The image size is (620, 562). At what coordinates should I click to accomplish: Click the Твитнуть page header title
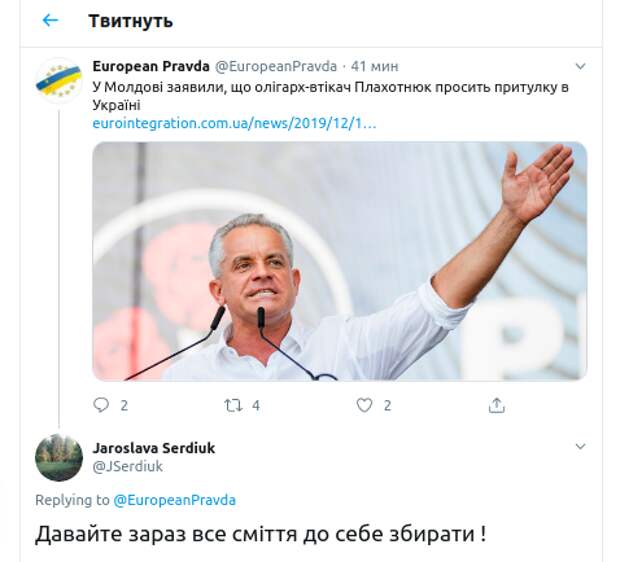[x=130, y=21]
